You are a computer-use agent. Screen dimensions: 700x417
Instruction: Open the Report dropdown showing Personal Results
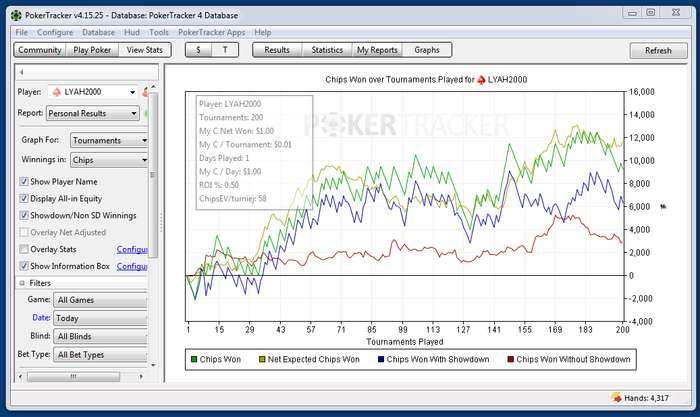point(92,114)
